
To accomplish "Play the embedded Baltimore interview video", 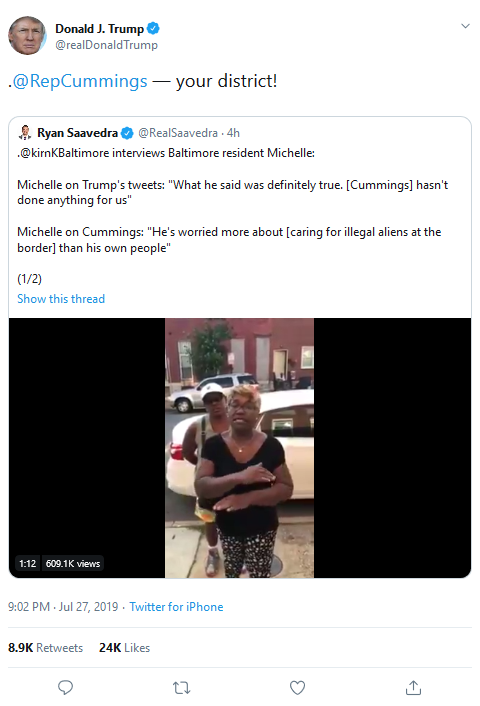I will (240, 448).
